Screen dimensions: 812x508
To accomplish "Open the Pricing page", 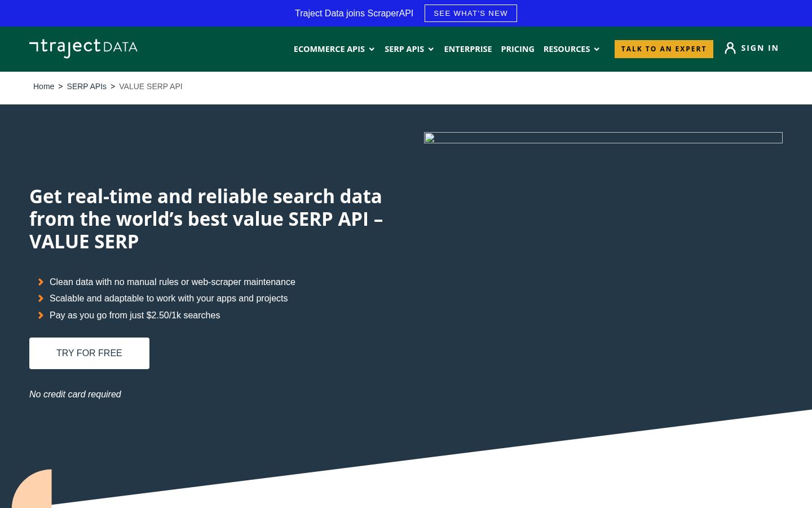I will coord(518,49).
